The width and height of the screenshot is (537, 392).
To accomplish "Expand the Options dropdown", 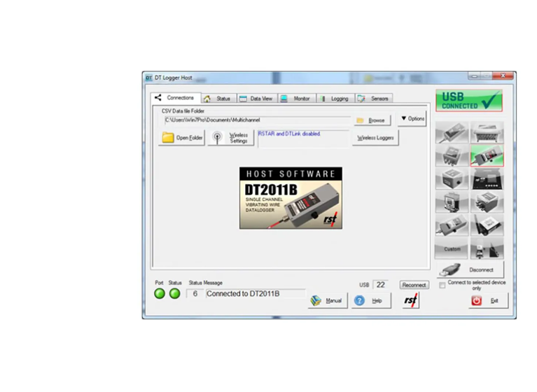I will [412, 118].
